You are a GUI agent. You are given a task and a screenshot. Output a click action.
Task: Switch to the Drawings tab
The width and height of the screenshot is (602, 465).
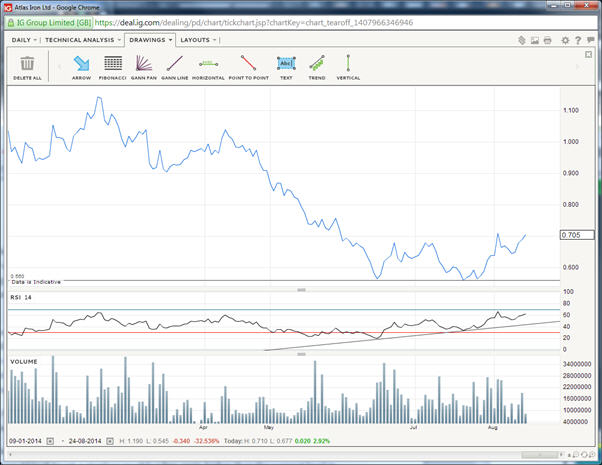[149, 41]
